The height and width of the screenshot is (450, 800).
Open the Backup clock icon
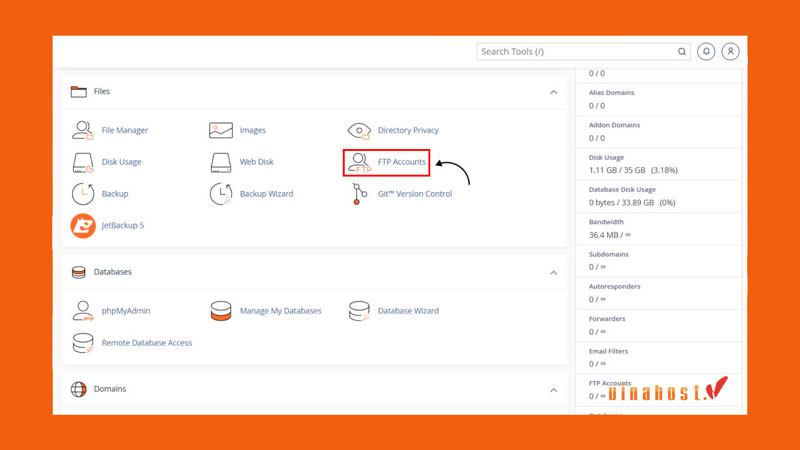pyautogui.click(x=83, y=194)
